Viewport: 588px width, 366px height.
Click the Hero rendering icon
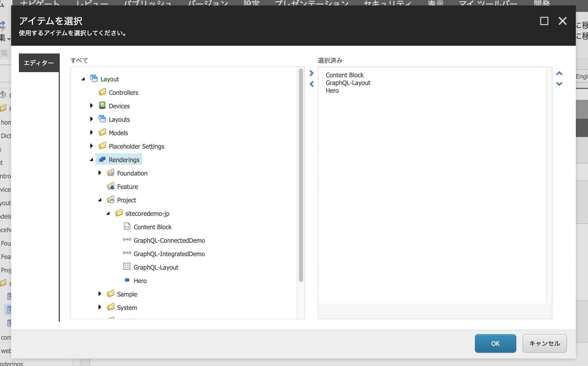[x=127, y=280]
